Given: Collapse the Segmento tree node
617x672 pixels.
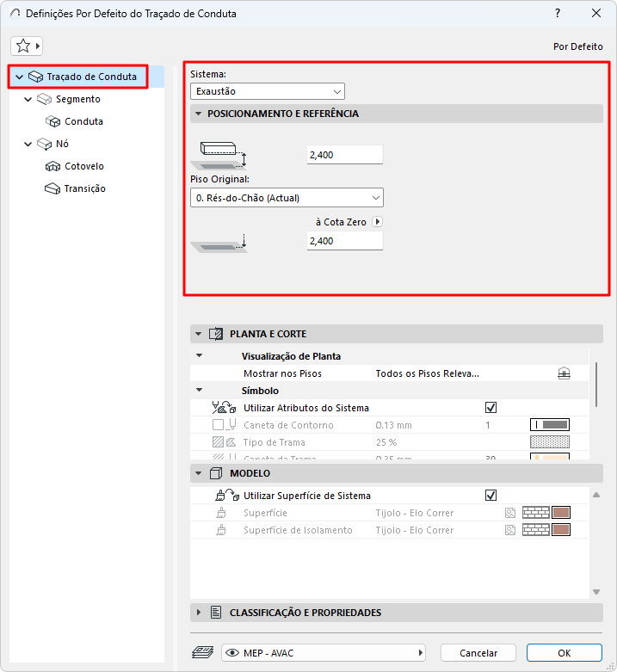Looking at the screenshot, I should (28, 100).
